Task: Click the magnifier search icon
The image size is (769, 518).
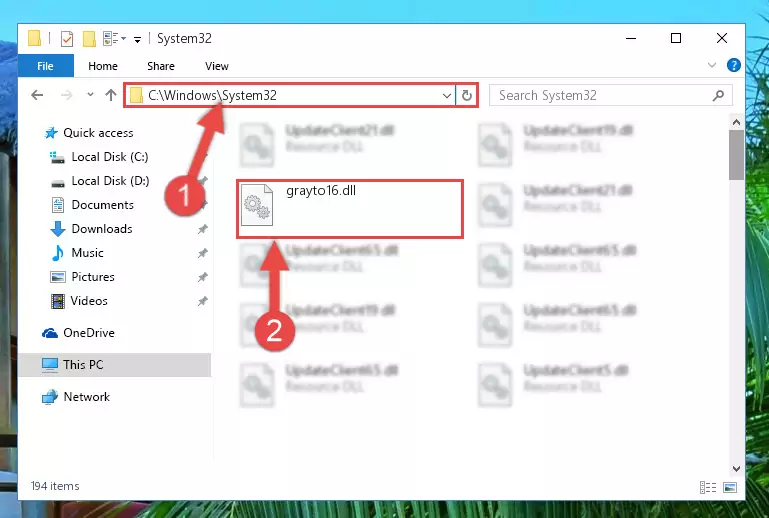Action: pyautogui.click(x=718, y=95)
